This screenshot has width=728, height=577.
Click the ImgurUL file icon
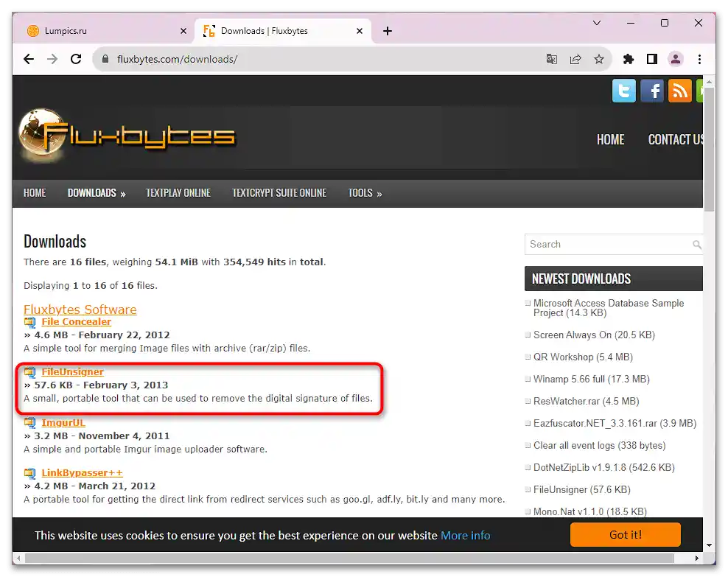point(29,422)
